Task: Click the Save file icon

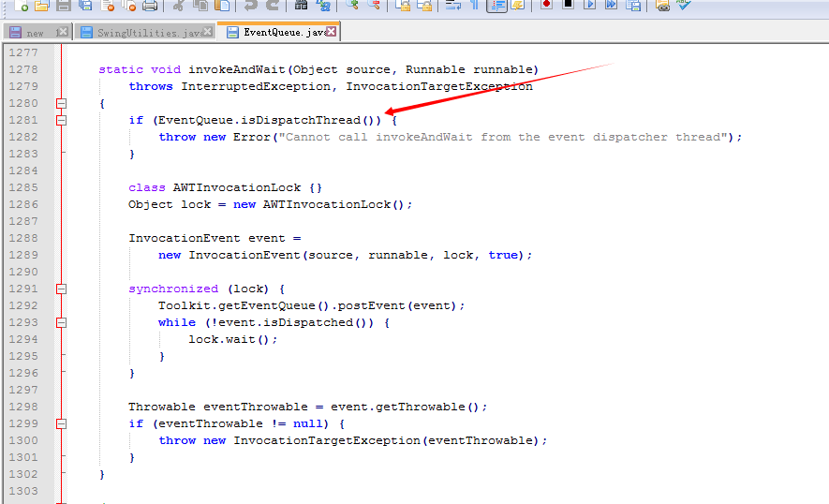Action: 64,6
